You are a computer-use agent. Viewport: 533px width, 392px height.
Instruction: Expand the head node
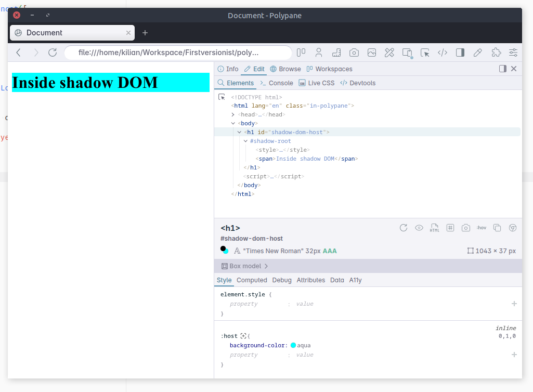click(x=233, y=114)
